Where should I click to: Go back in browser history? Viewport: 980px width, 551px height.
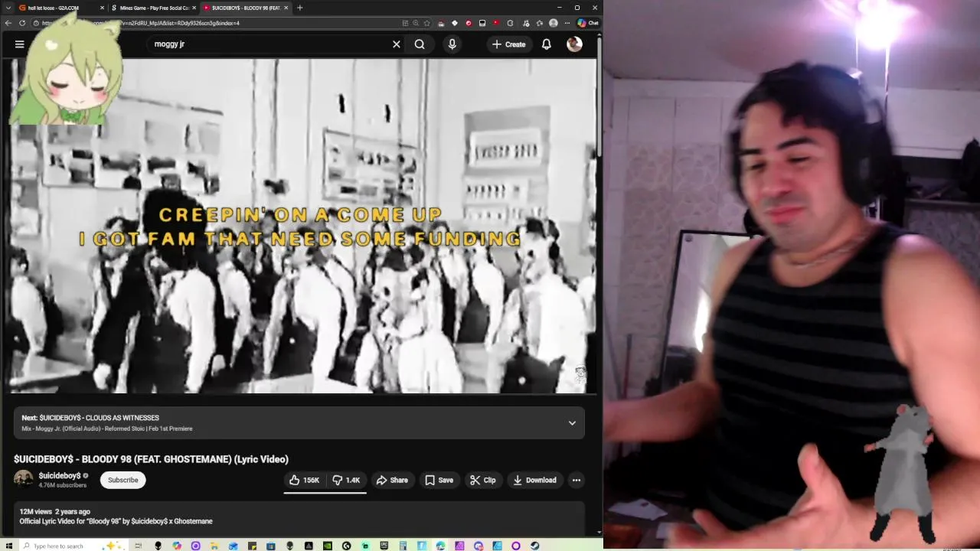(8, 23)
